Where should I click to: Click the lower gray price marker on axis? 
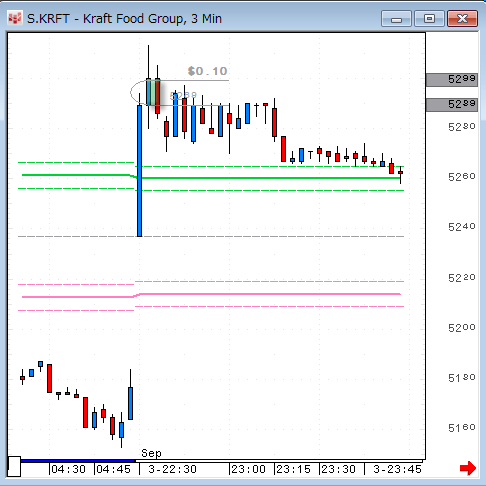click(452, 105)
